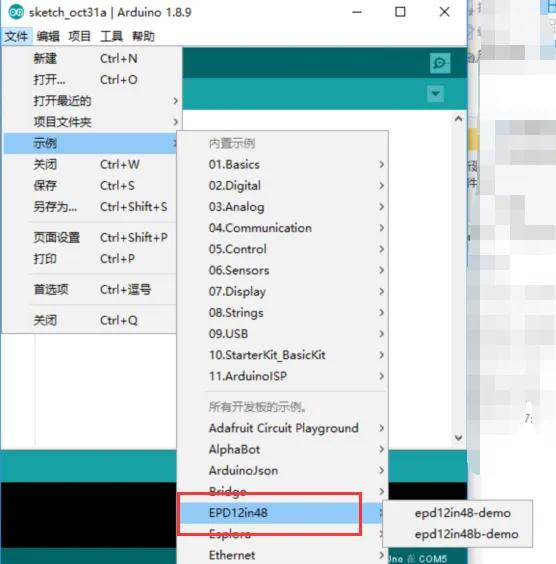Open the 文件 menu
The width and height of the screenshot is (556, 564).
tap(16, 36)
